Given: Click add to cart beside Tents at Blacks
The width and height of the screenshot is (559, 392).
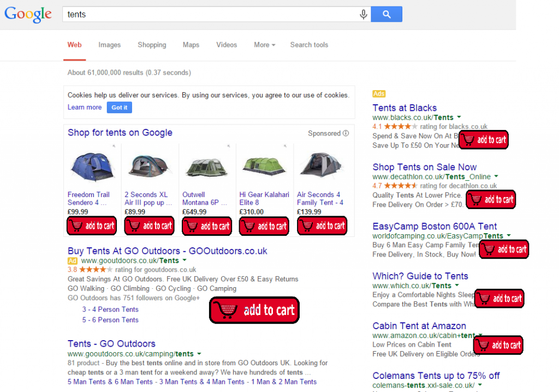Looking at the screenshot, I should tap(484, 140).
